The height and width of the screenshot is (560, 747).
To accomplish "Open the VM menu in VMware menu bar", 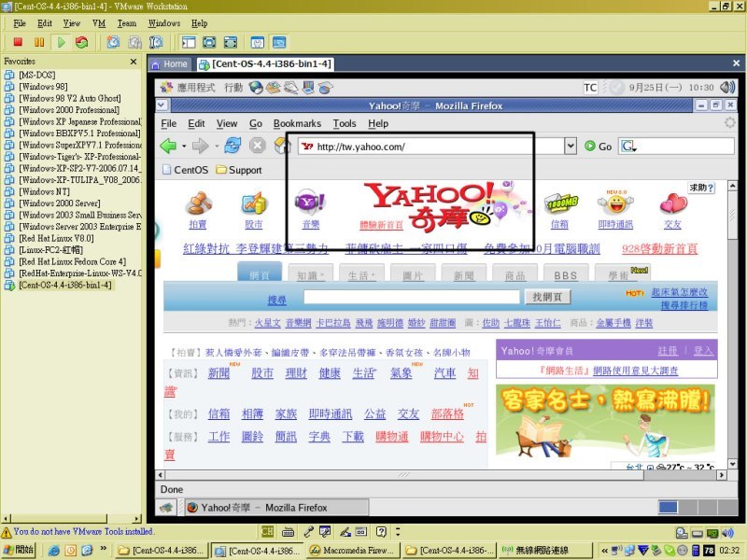I will point(99,23).
